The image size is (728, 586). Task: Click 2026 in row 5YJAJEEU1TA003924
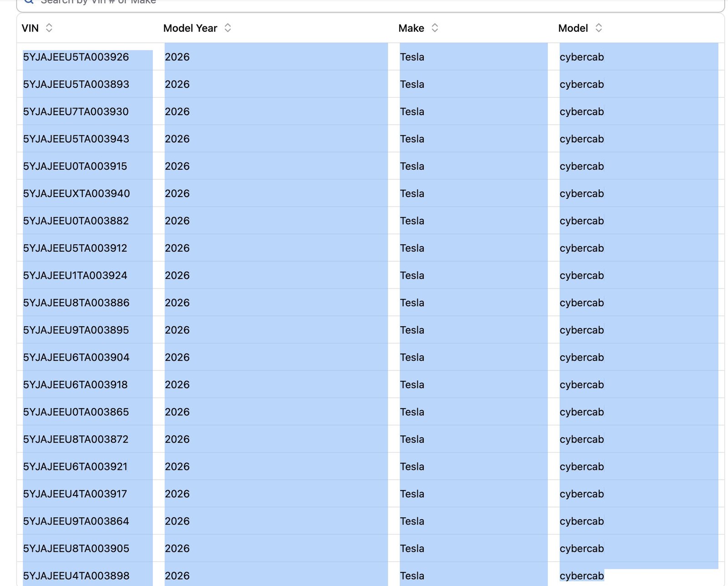(177, 275)
